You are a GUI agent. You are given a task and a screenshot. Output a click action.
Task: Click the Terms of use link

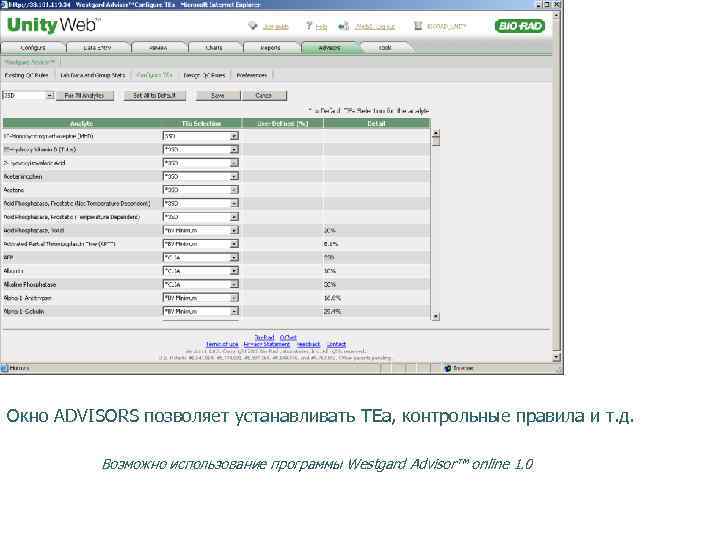tap(222, 344)
